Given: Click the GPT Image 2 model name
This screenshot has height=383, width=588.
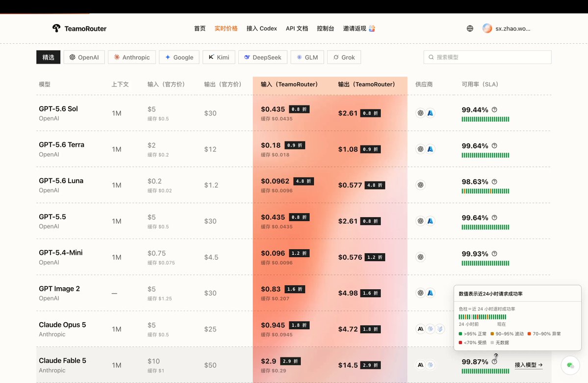Looking at the screenshot, I should [x=59, y=289].
